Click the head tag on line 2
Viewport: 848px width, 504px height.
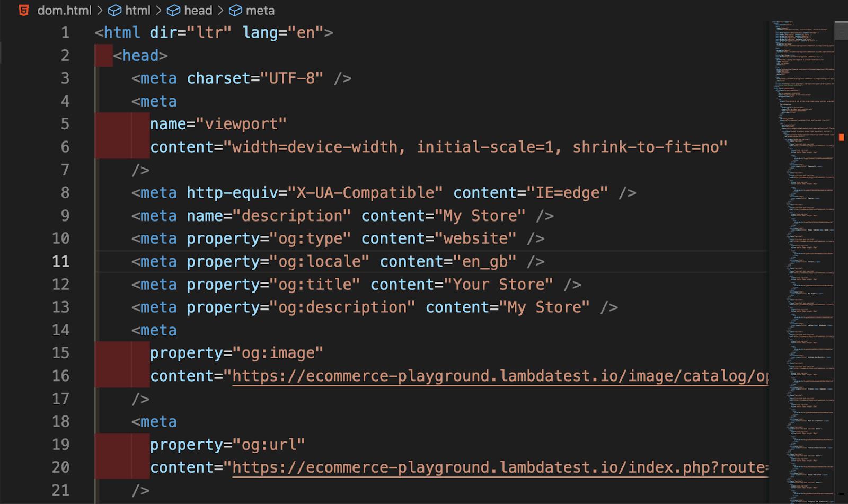pyautogui.click(x=140, y=56)
